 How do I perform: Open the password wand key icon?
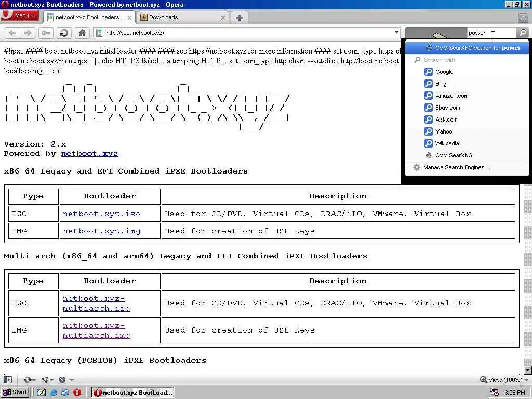point(46,33)
